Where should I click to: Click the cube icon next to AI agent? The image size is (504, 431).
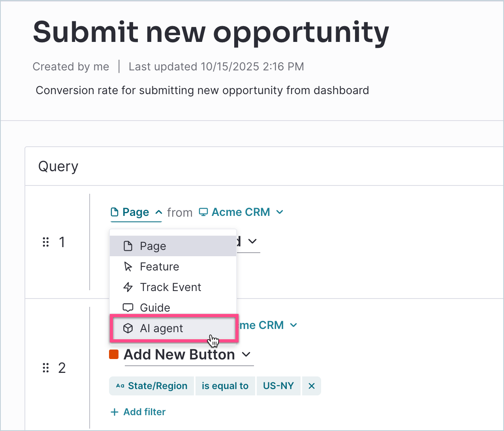[128, 328]
